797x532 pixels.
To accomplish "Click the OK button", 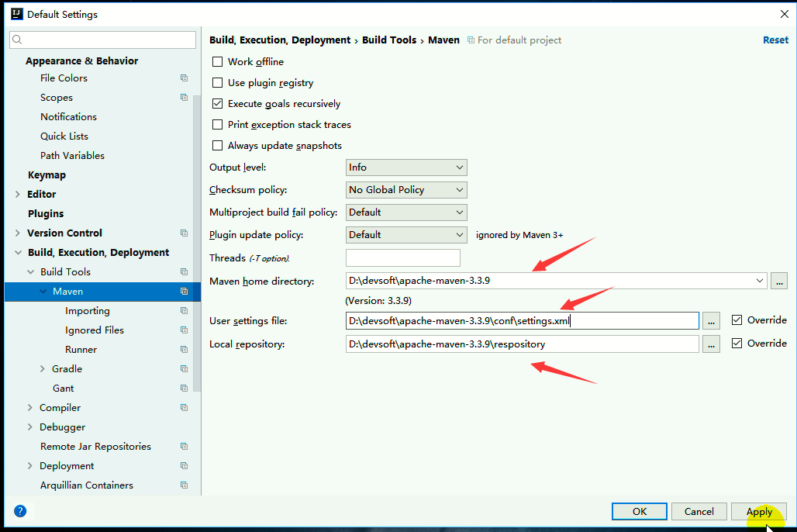I will click(x=640, y=512).
